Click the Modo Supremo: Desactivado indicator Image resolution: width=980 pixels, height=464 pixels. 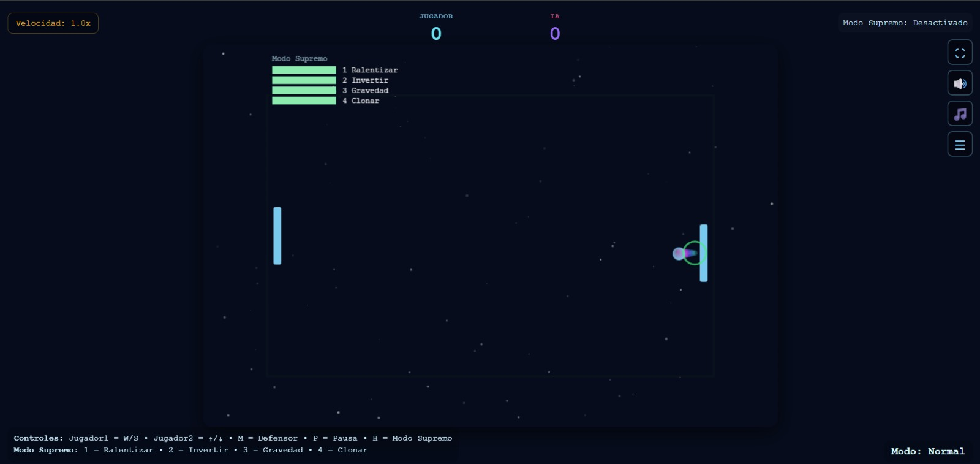905,23
